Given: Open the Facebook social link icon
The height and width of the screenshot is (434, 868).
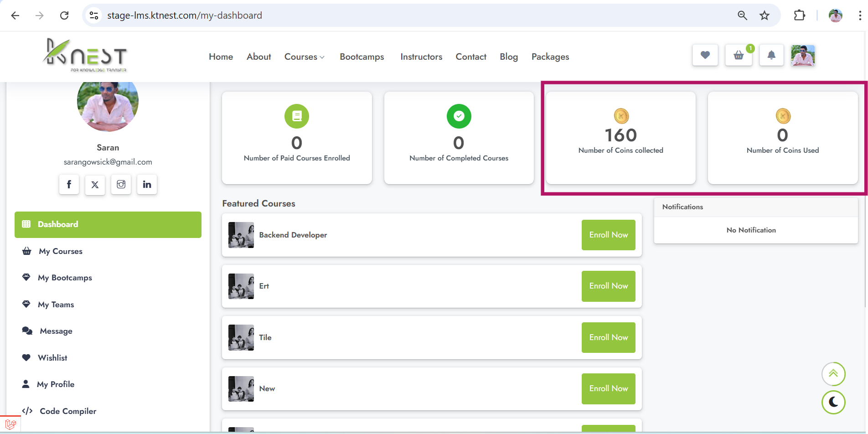Looking at the screenshot, I should (x=69, y=184).
